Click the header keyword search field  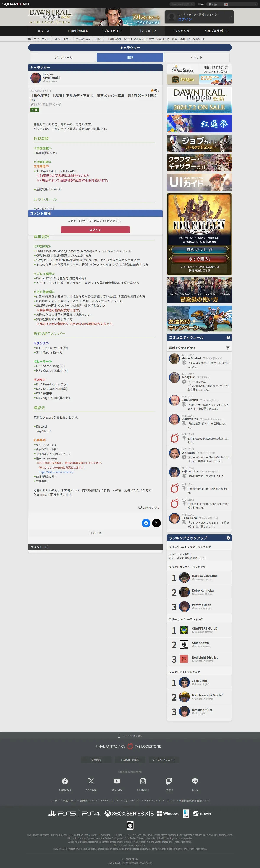[182, 4]
